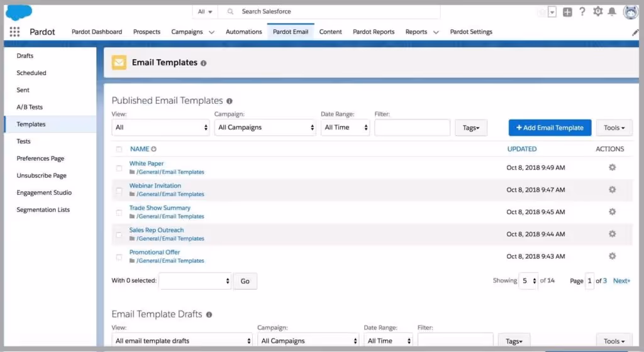Open All email template drafts dropdown

[182, 341]
